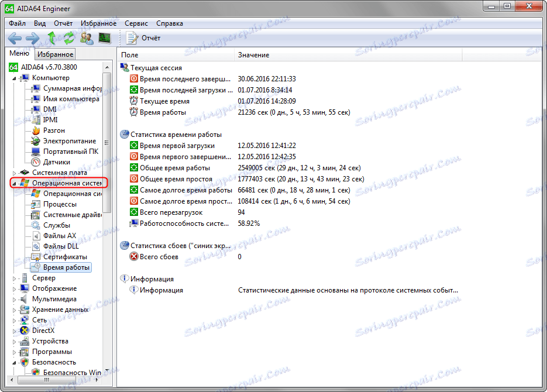
Task: Click the Портативный ПК laptop icon
Action: [x=36, y=152]
